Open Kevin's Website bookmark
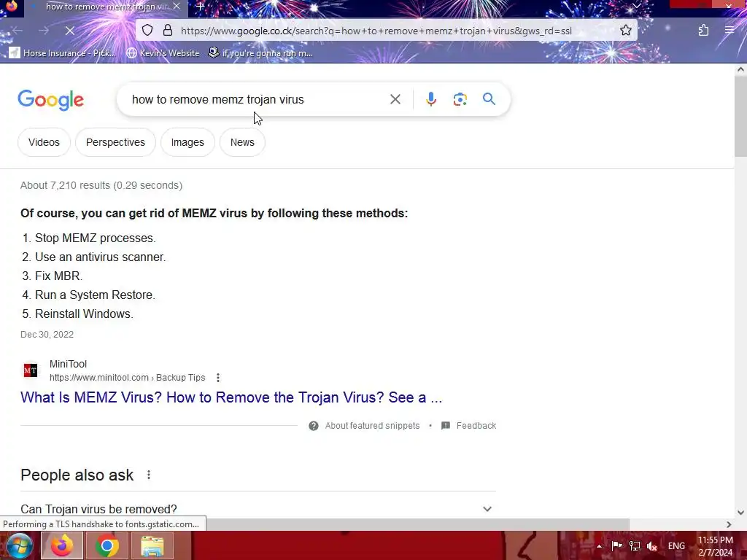Viewport: 747px width, 560px height. coord(163,52)
